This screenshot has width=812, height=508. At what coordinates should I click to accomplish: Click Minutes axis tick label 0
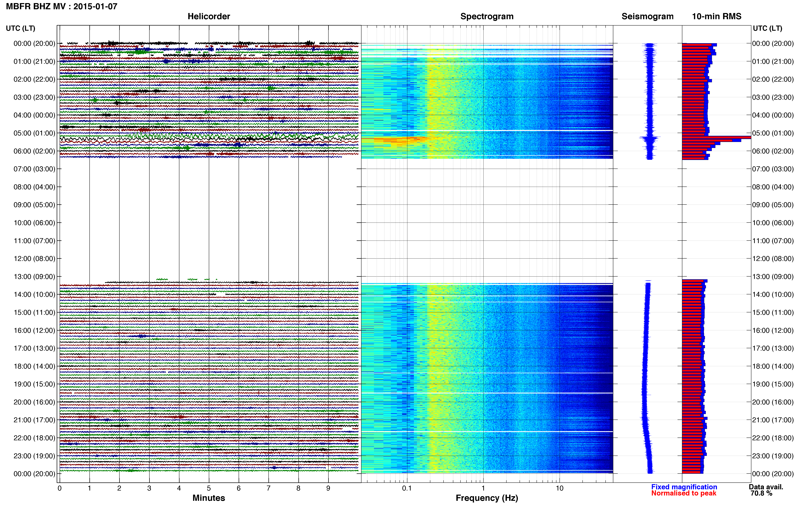59,488
